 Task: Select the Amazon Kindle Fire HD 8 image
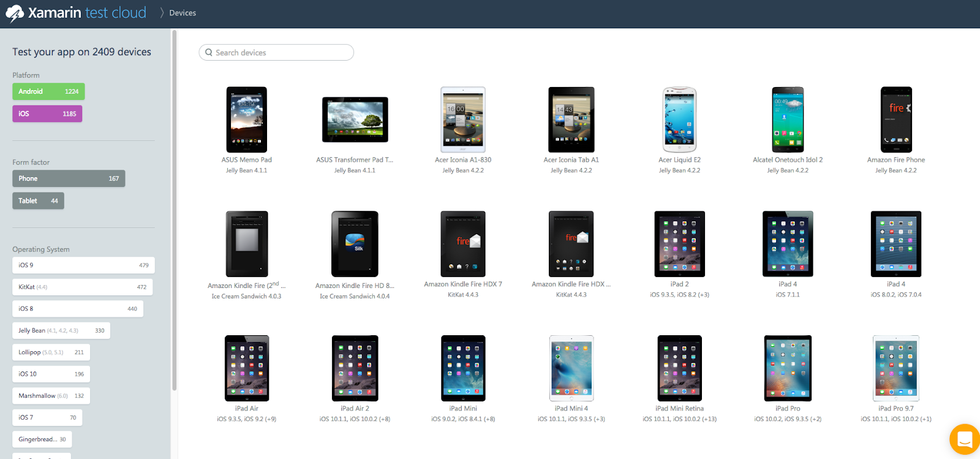pyautogui.click(x=355, y=244)
